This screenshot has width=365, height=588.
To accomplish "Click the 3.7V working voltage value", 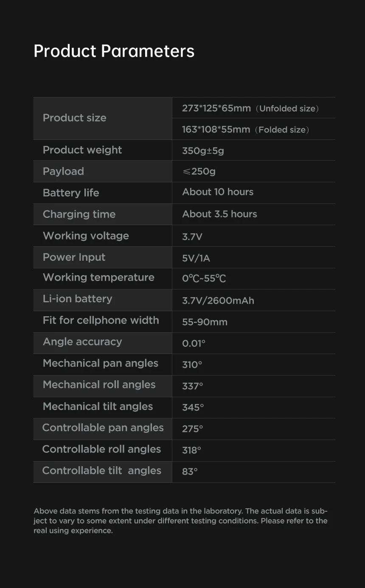I will (192, 237).
